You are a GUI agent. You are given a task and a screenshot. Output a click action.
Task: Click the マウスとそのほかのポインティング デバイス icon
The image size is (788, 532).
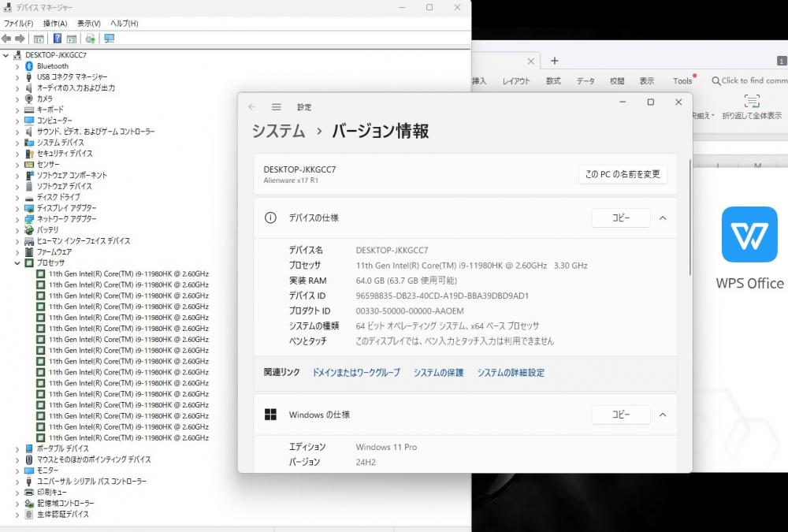29,459
